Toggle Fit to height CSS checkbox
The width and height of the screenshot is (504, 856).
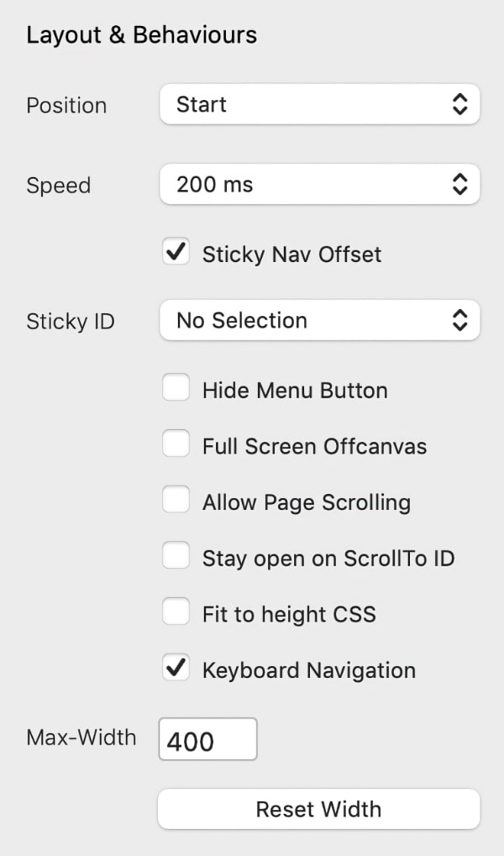tap(176, 612)
